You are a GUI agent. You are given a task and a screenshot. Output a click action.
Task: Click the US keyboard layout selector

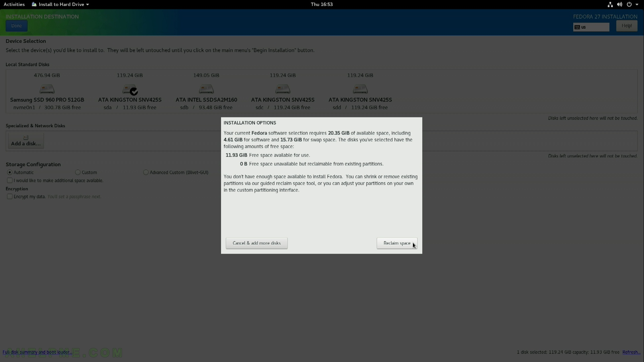591,27
